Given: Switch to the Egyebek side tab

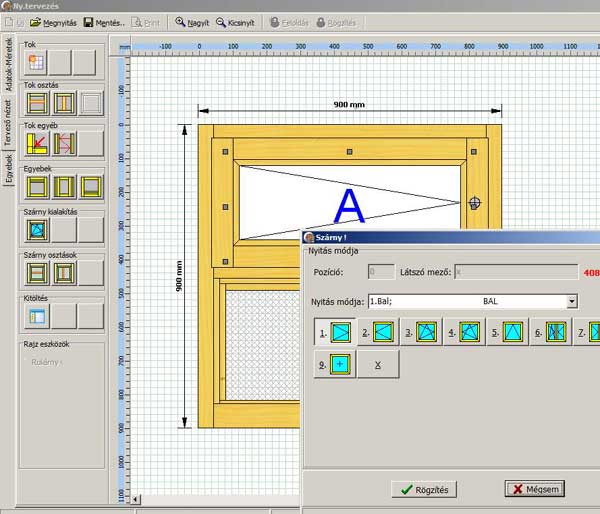Looking at the screenshot, I should point(8,168).
